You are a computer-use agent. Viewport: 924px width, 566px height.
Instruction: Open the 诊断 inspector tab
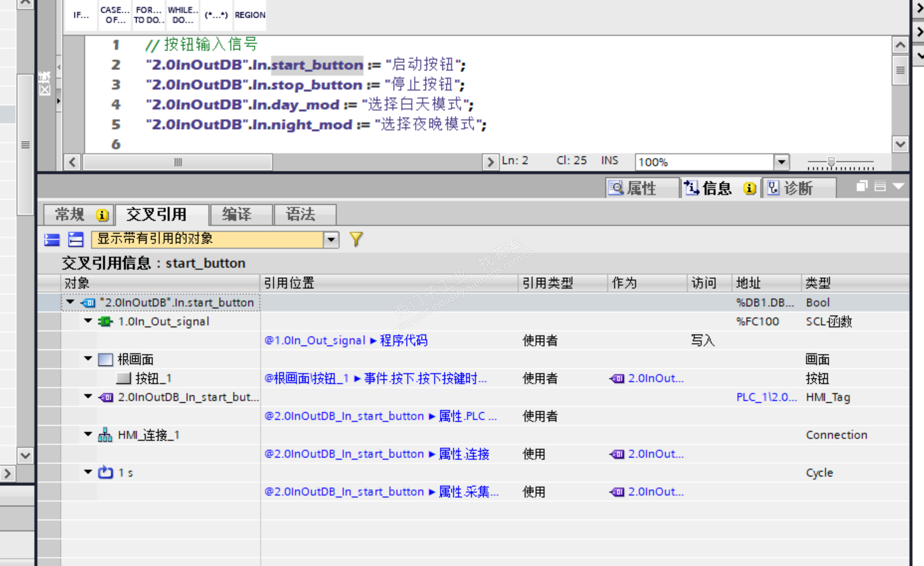point(798,188)
